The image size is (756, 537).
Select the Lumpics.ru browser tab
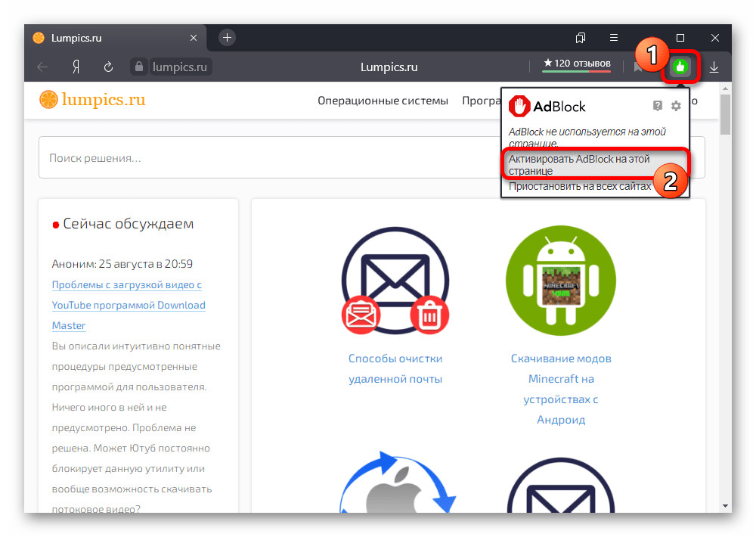(x=116, y=38)
